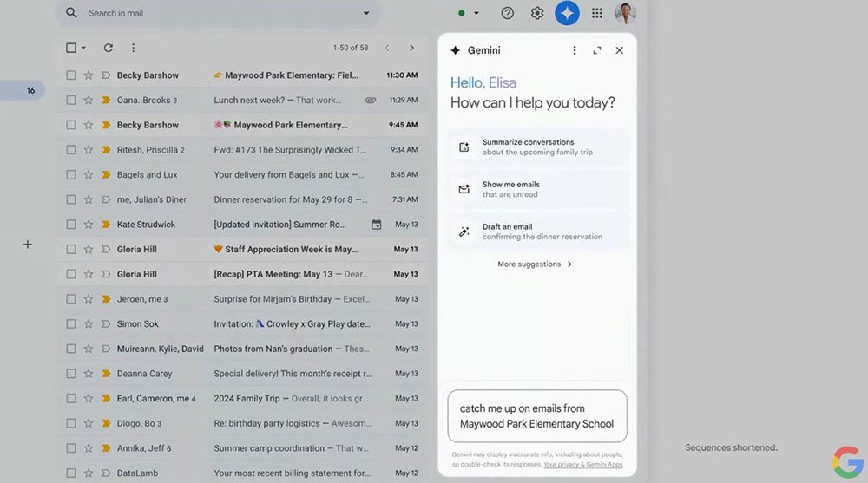868x483 pixels.
Task: Check the Diogo, Bo email checkbox
Action: [x=71, y=424]
